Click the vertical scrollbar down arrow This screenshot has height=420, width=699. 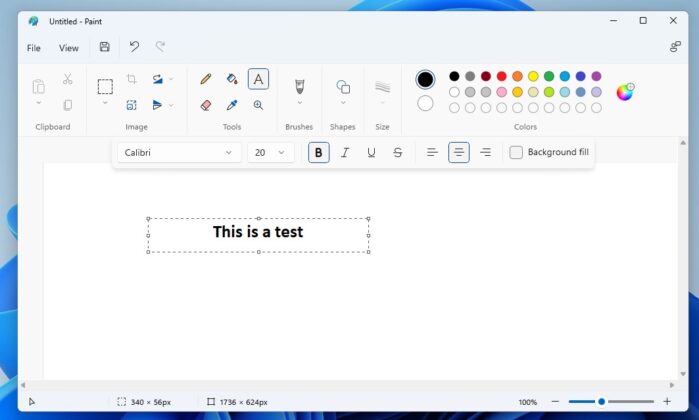click(x=683, y=374)
